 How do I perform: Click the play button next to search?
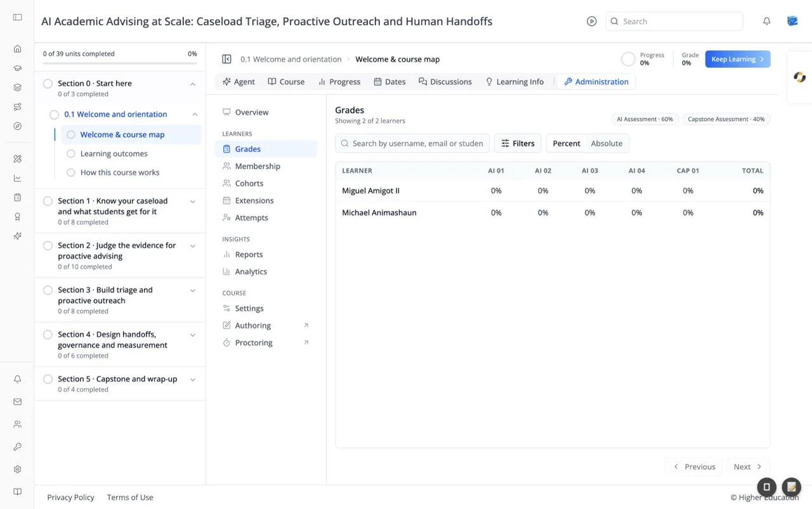click(x=591, y=22)
